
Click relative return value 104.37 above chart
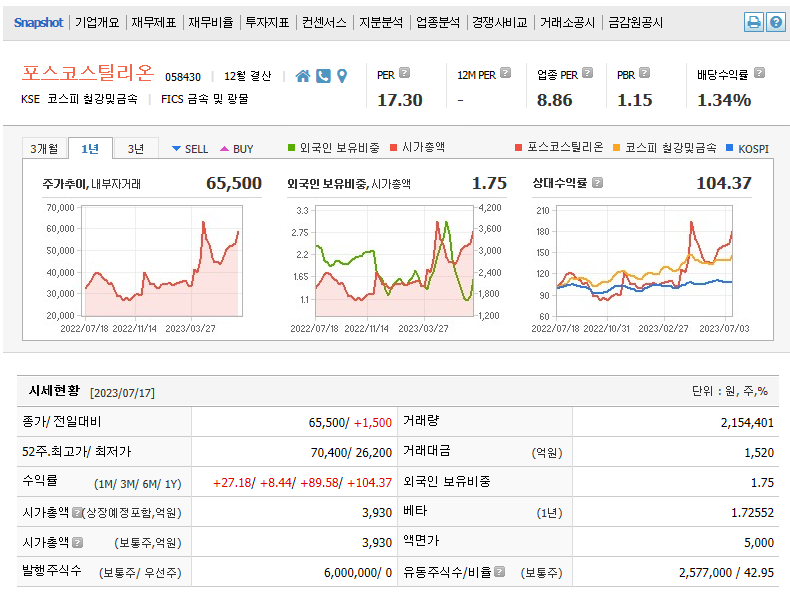(724, 183)
